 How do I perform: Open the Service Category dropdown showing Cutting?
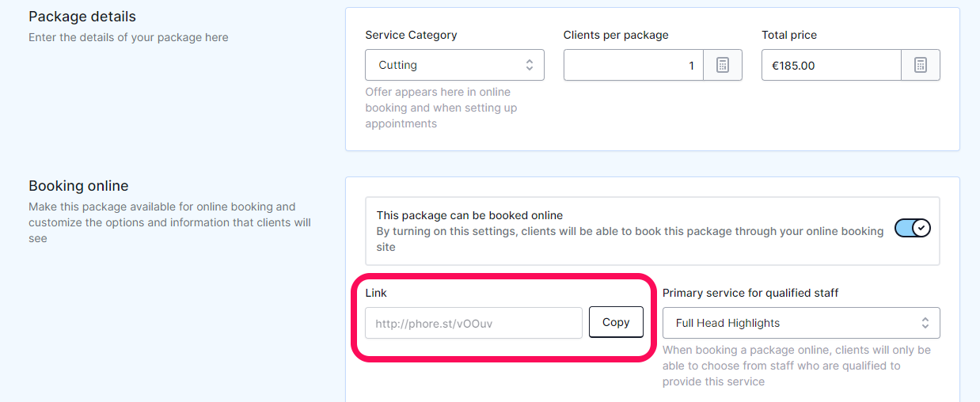tap(454, 65)
